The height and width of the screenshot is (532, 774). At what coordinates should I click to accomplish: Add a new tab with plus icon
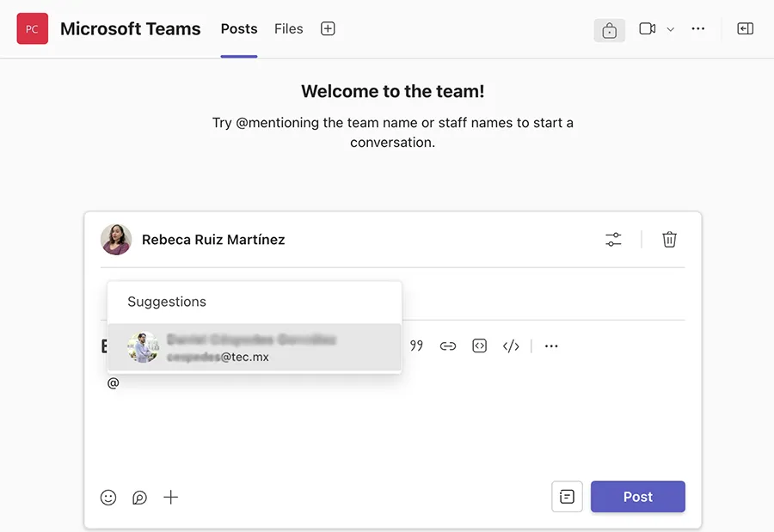point(328,29)
